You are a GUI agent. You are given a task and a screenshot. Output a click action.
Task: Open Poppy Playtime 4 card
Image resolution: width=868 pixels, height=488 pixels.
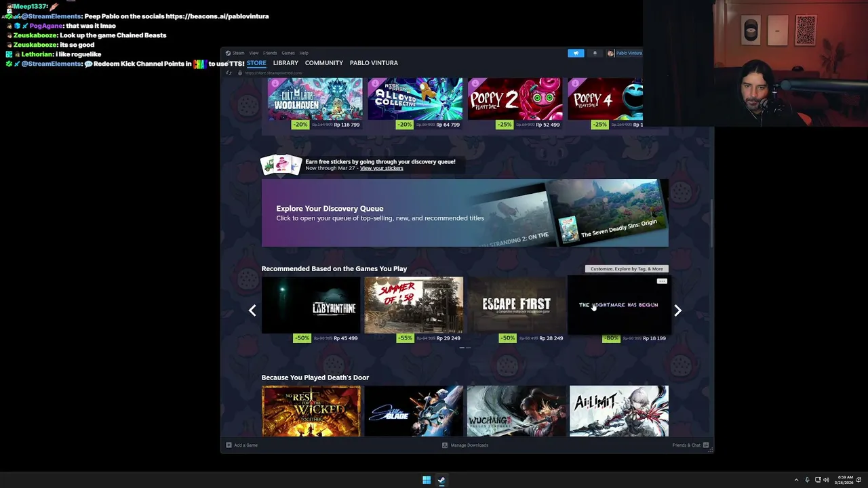pos(605,99)
